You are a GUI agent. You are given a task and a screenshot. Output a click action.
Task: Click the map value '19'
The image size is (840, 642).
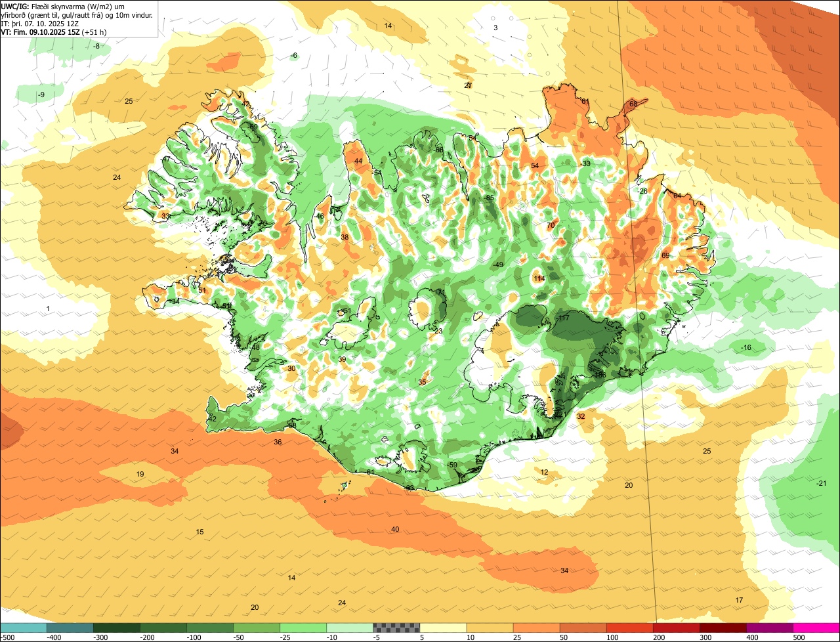click(x=140, y=474)
